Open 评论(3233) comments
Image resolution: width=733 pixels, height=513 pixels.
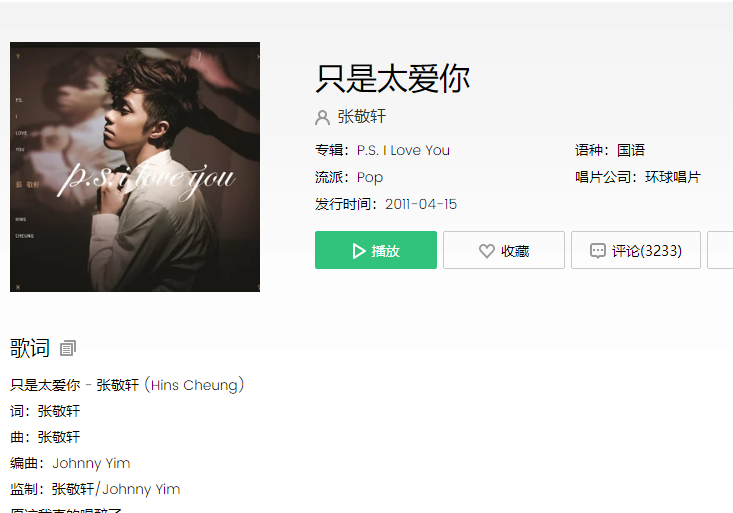pos(636,250)
